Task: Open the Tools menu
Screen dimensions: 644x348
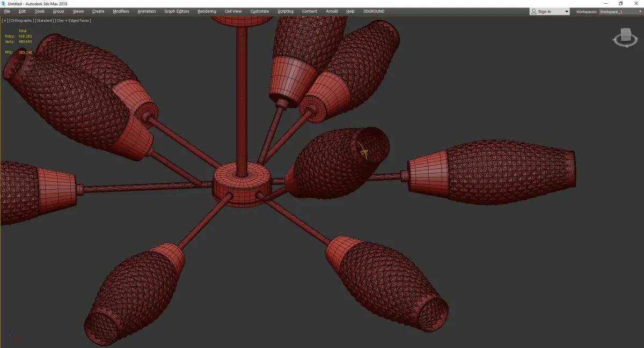Action: coord(40,11)
